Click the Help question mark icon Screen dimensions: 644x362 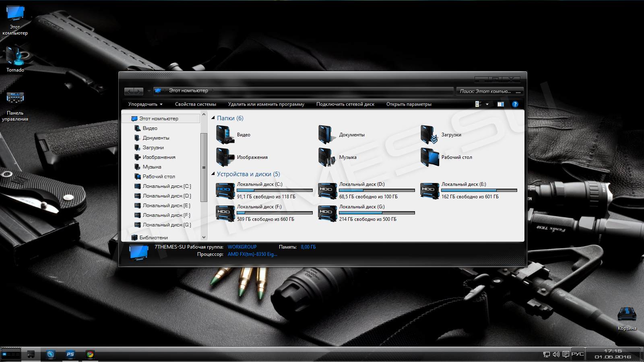(515, 104)
